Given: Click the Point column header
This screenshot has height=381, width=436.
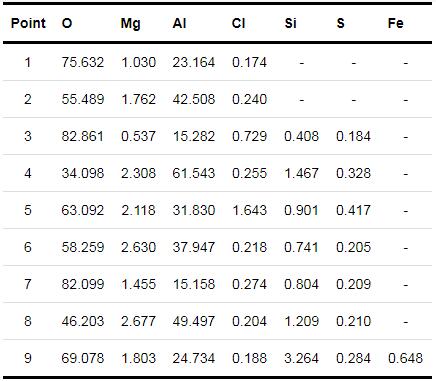Looking at the screenshot, I should pos(28,23).
